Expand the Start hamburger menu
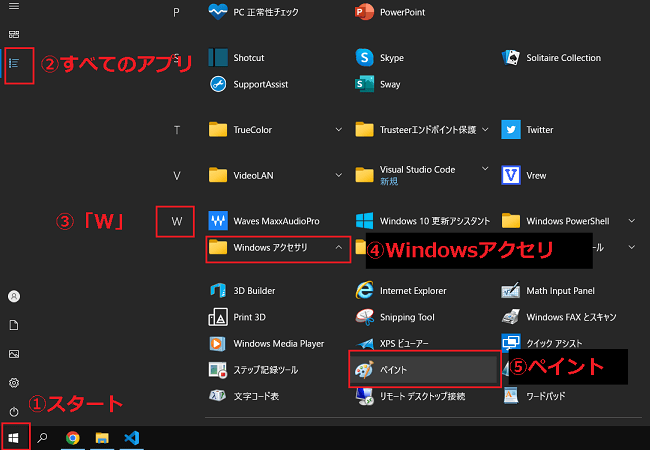This screenshot has height=450, width=650. [x=14, y=6]
